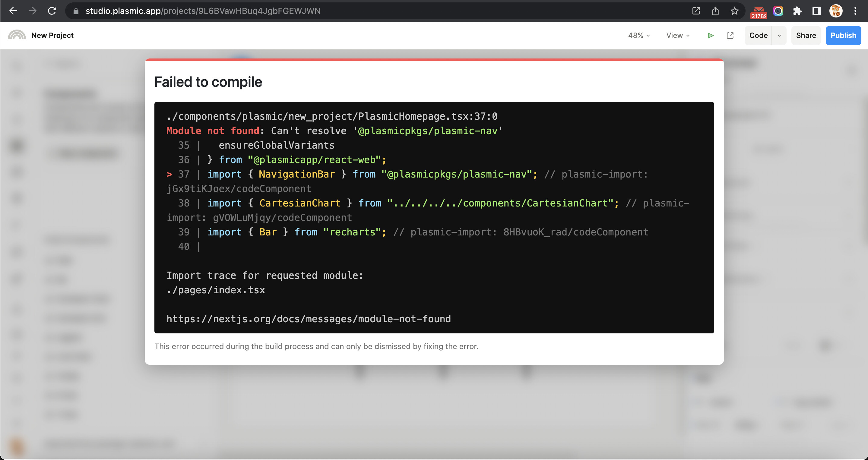
Task: Expand the Code button dropdown arrow
Action: 779,35
